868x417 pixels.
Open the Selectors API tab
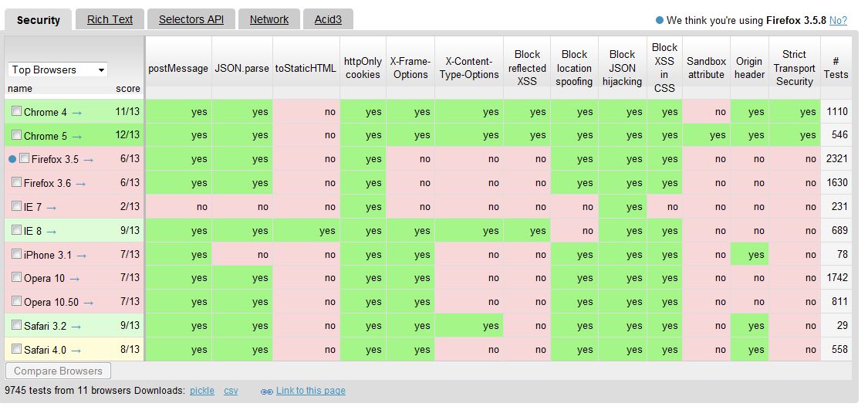[191, 19]
